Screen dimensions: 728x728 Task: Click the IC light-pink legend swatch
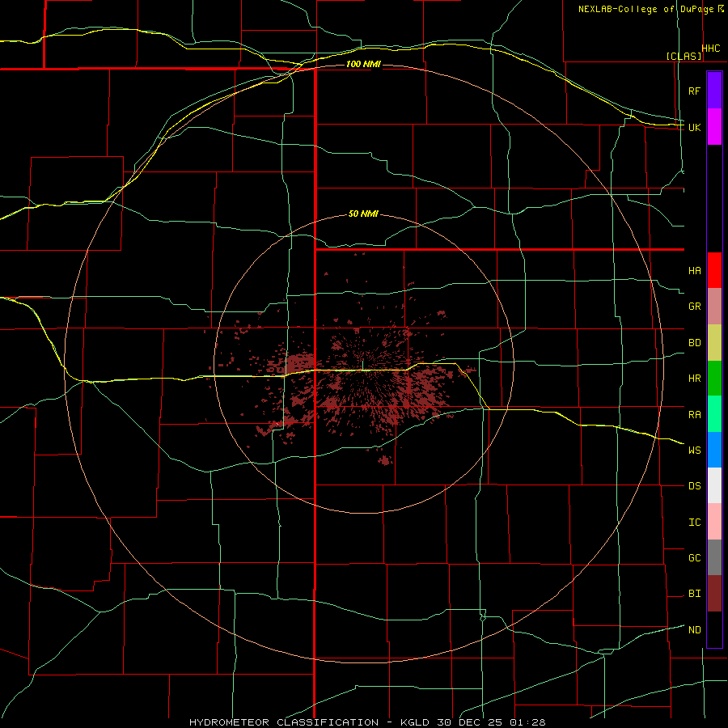714,522
